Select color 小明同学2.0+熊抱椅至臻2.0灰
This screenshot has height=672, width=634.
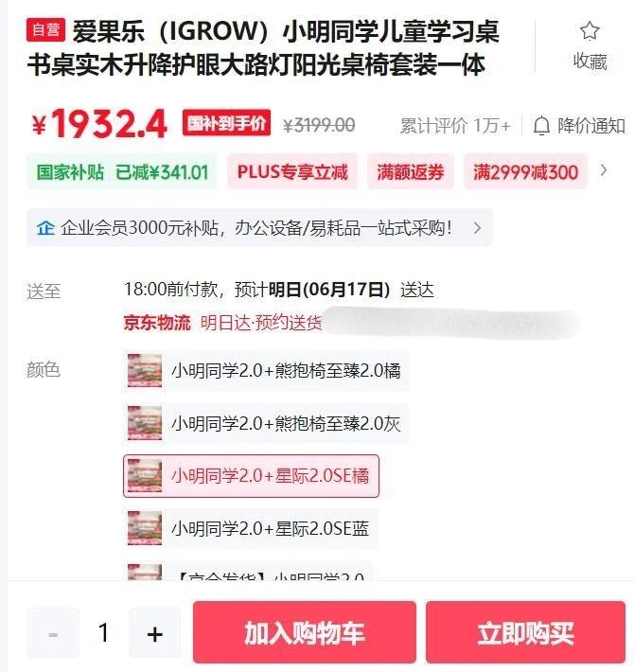[266, 423]
